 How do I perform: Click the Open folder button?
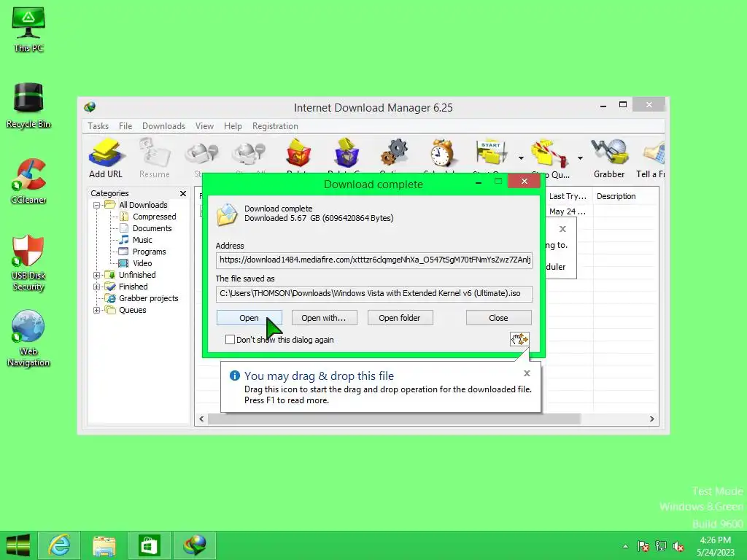[400, 318]
